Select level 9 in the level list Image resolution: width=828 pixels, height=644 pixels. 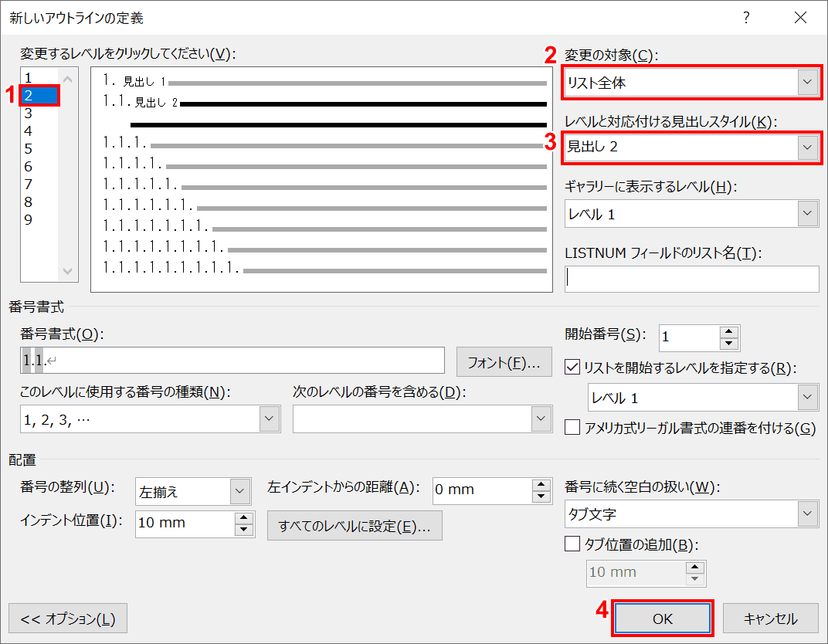point(39,219)
